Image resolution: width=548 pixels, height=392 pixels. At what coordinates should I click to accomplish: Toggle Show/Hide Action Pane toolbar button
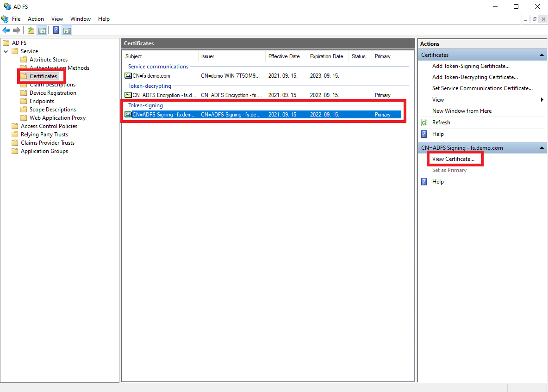[x=67, y=31]
